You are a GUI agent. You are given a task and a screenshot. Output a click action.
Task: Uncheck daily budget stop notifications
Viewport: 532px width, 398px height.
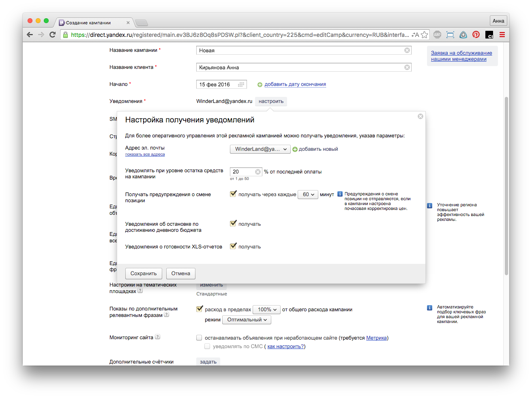click(x=233, y=224)
